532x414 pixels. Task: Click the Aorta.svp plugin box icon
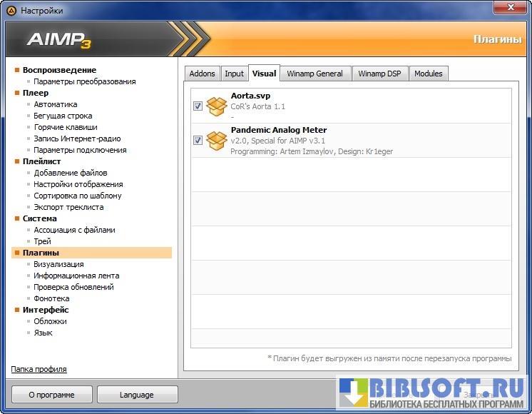coord(216,106)
